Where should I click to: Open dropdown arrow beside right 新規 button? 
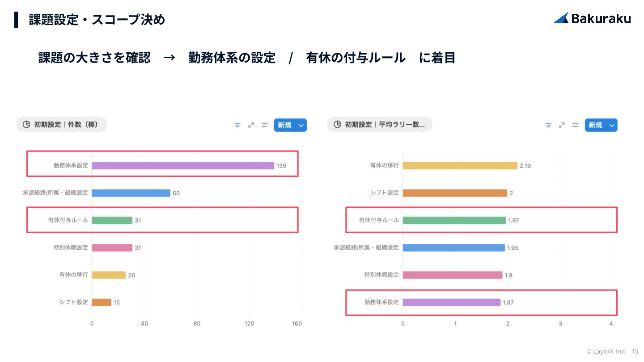[x=612, y=125]
